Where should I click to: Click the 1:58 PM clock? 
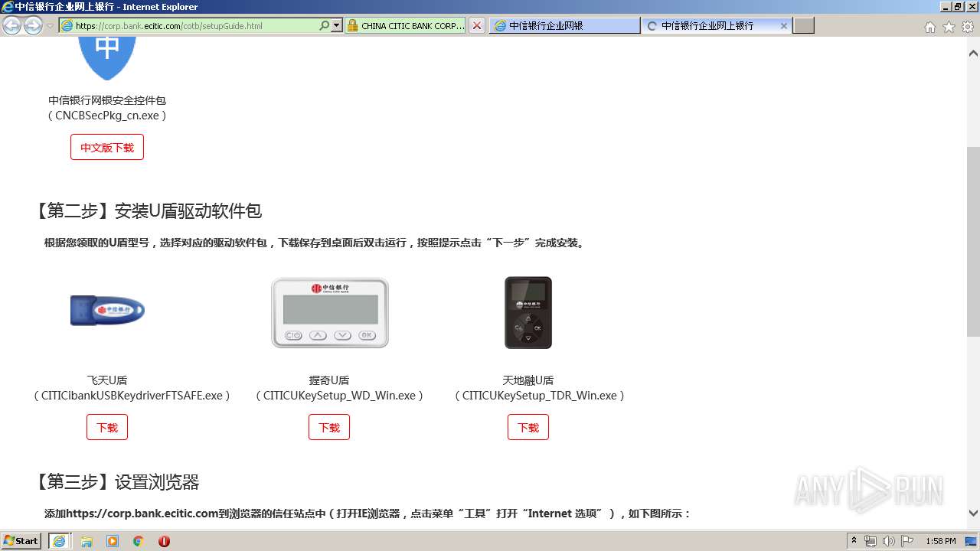940,541
